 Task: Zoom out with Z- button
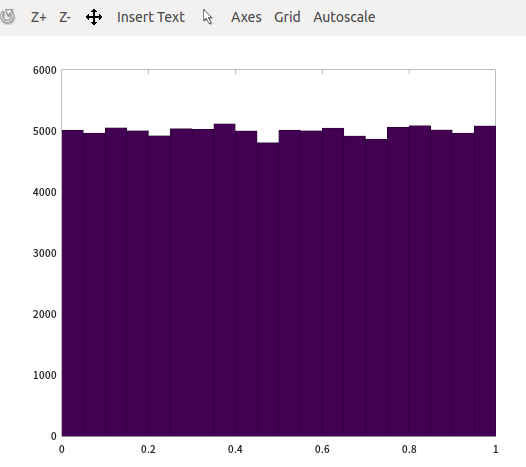[65, 17]
